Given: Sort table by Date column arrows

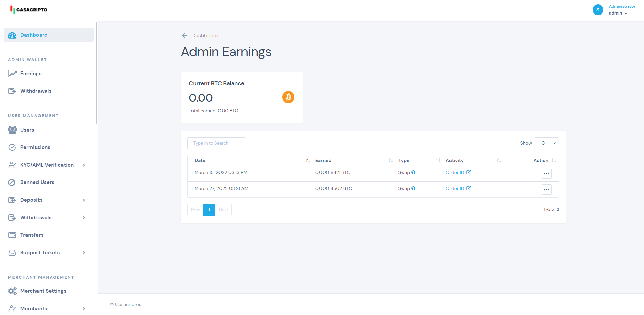Looking at the screenshot, I should click(308, 160).
